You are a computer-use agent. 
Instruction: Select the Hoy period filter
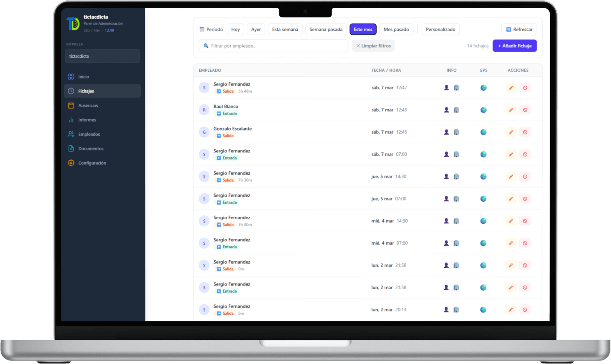coord(235,29)
